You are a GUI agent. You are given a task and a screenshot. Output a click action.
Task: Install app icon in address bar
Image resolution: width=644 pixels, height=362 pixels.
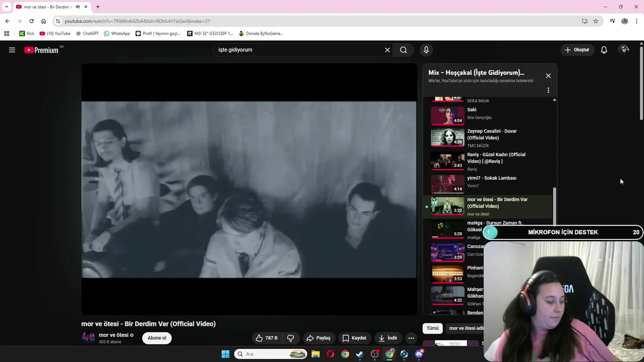[585, 21]
